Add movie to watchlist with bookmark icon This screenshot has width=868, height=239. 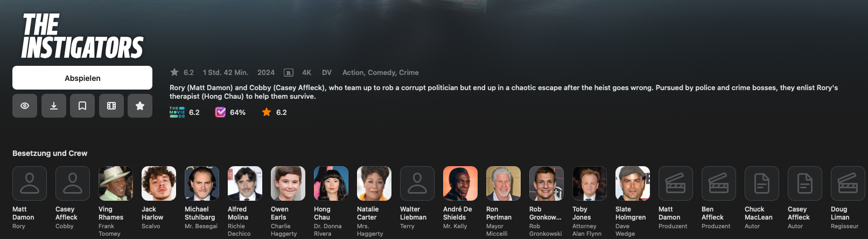tap(82, 106)
